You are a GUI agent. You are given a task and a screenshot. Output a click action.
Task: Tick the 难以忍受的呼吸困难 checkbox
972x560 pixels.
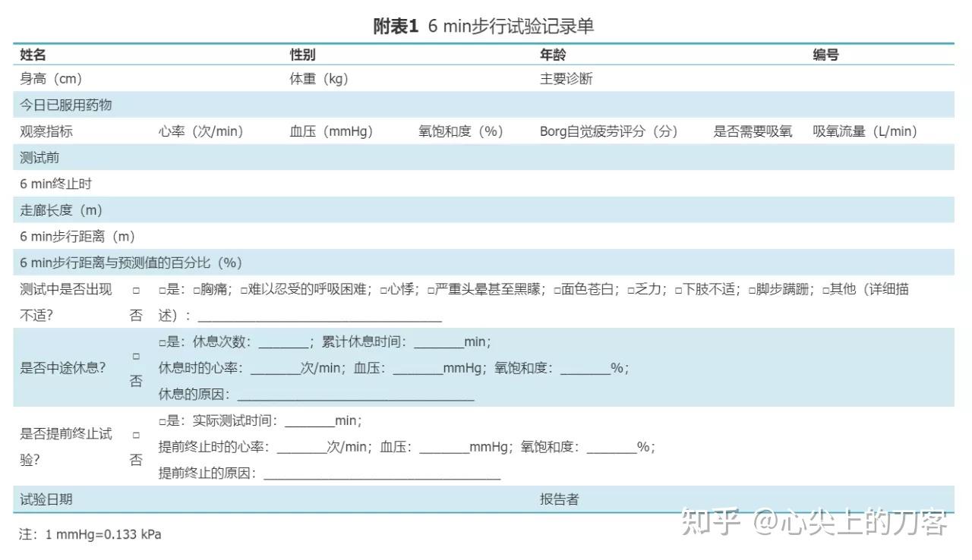point(245,290)
